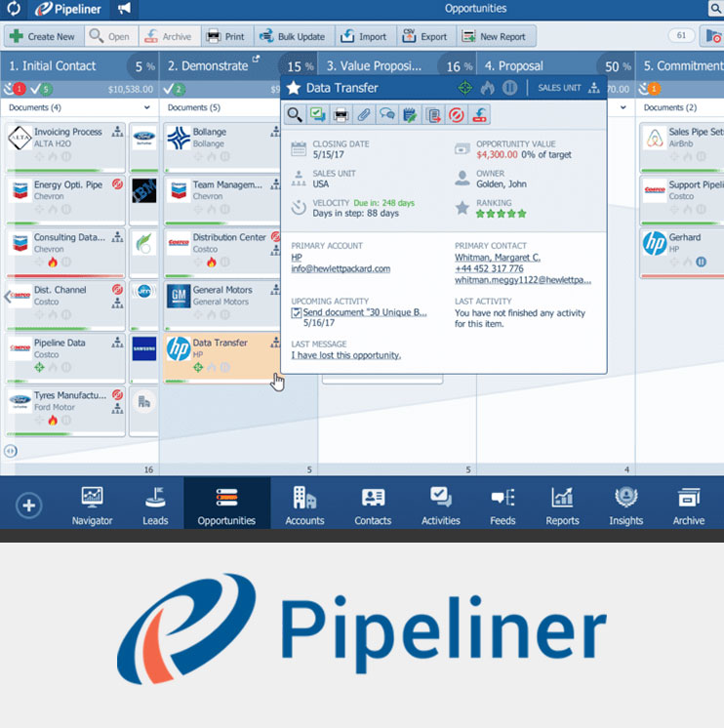Click the round plus button in bottom bar
The image size is (724, 728).
[29, 506]
